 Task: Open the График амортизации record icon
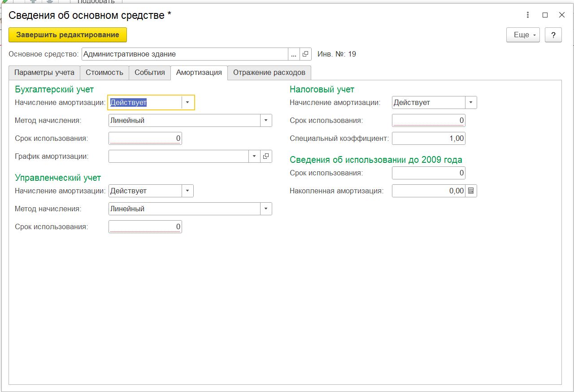pyautogui.click(x=266, y=156)
